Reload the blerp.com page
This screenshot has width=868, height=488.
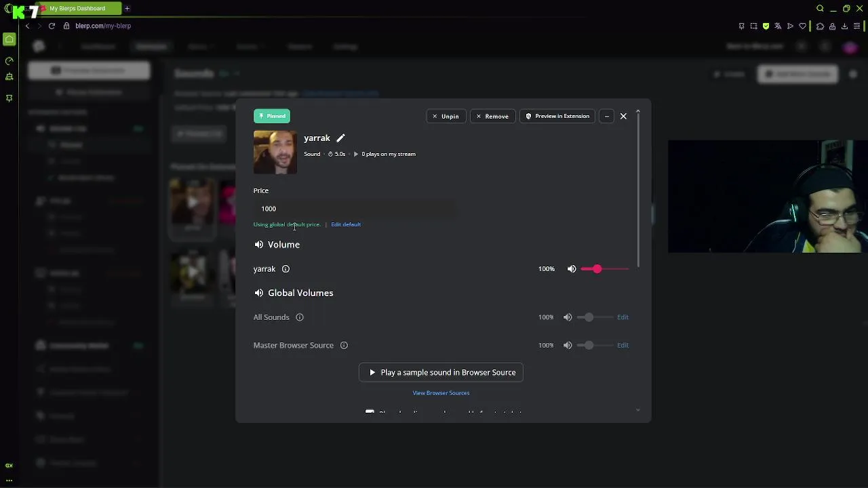coord(52,26)
